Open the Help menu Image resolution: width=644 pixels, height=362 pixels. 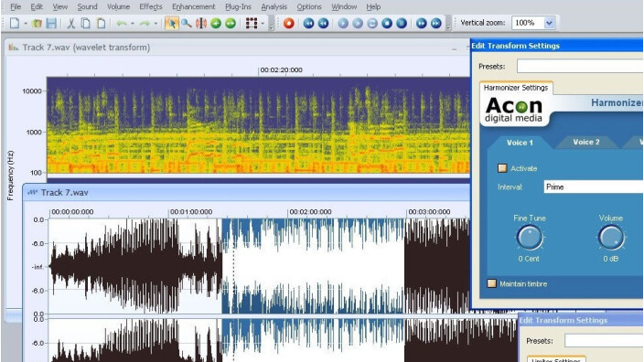tap(373, 6)
